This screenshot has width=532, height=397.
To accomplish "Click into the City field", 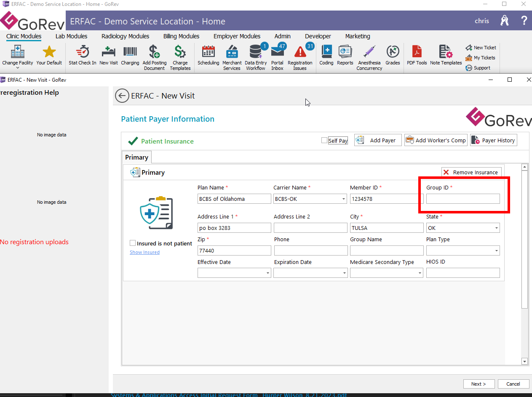I will (387, 228).
